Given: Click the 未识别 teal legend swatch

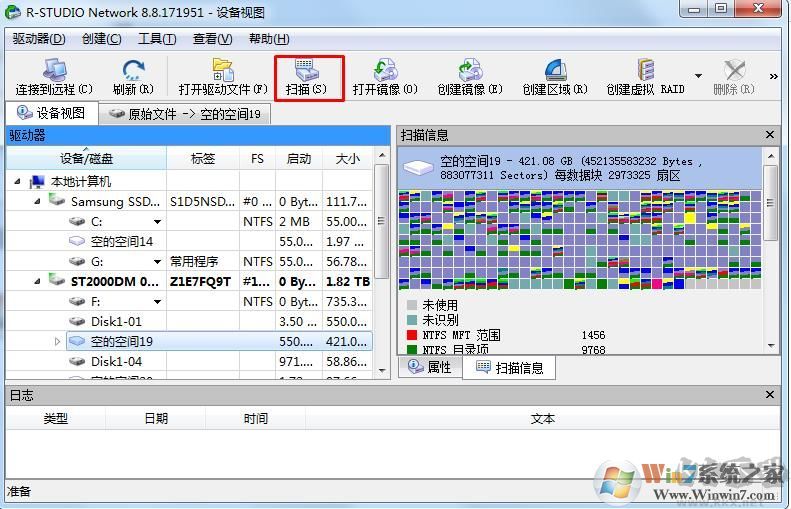Looking at the screenshot, I should [x=412, y=320].
